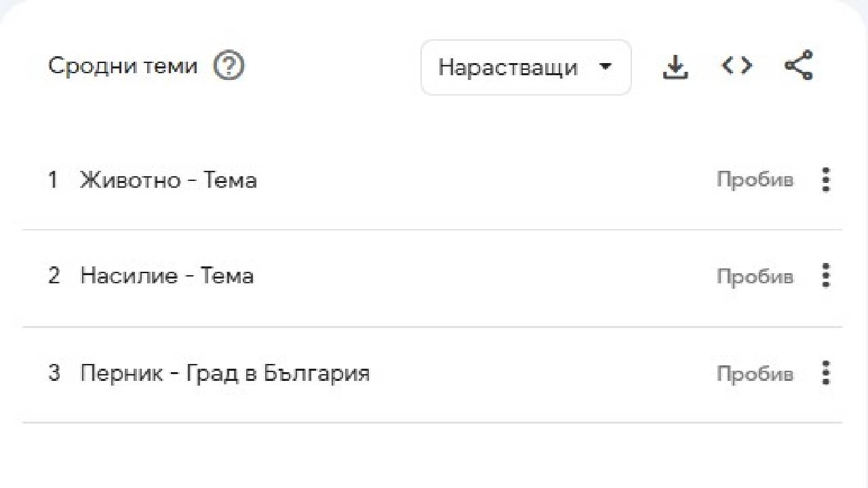This screenshot has height=488, width=868.
Task: Open the three-dot menu for Насилие - Тема
Action: tap(825, 276)
